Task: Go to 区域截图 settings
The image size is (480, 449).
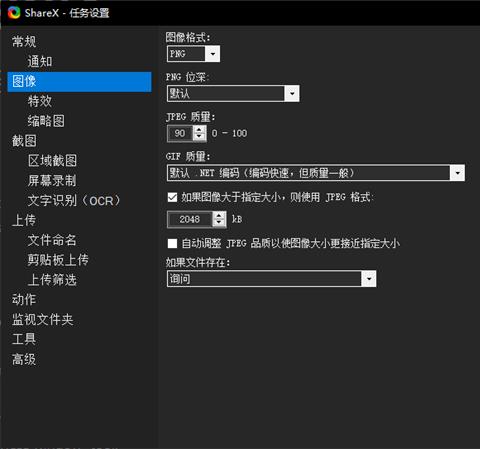Action: coord(52,161)
